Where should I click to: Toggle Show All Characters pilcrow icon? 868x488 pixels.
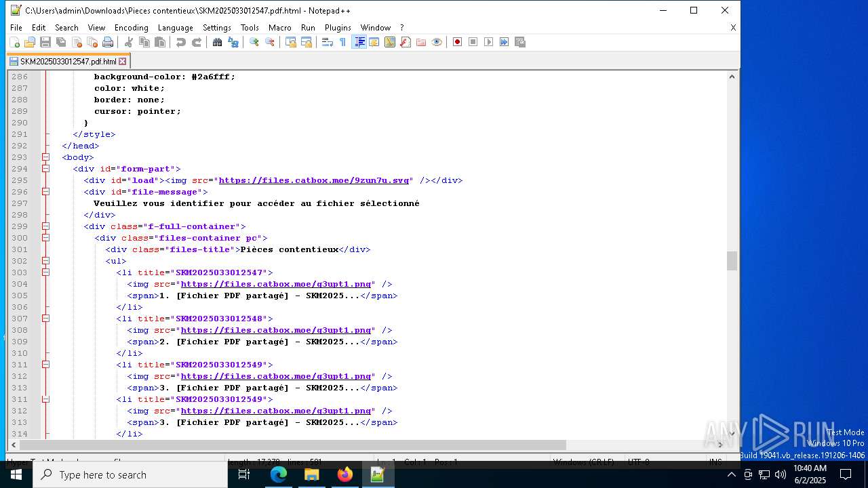click(343, 42)
